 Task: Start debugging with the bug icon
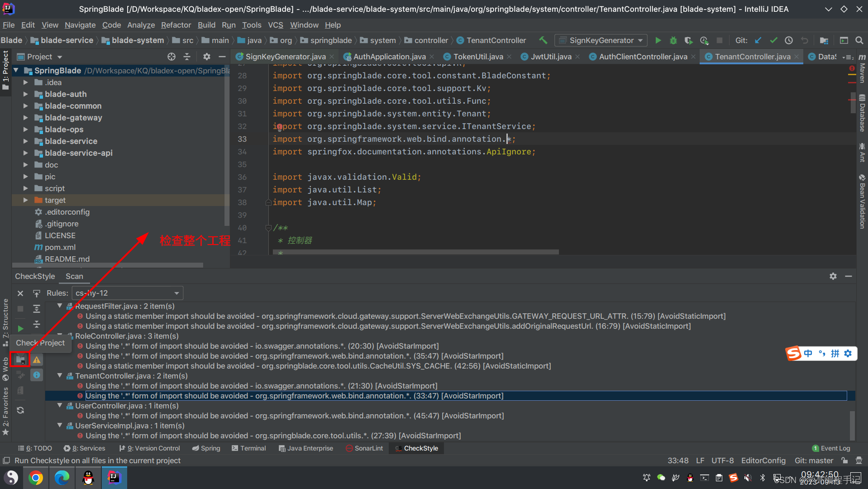pos(673,40)
